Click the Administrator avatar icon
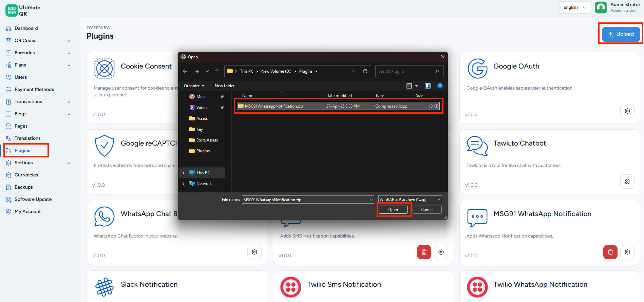644x302 pixels. click(x=601, y=7)
